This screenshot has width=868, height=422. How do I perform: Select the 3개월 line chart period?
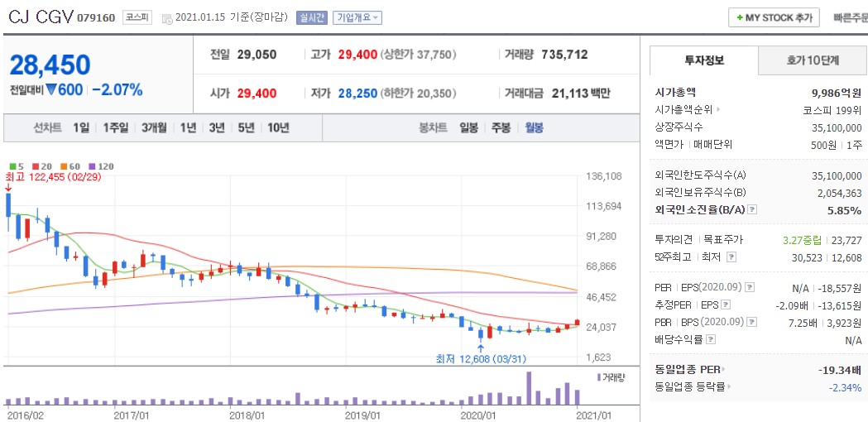point(154,128)
